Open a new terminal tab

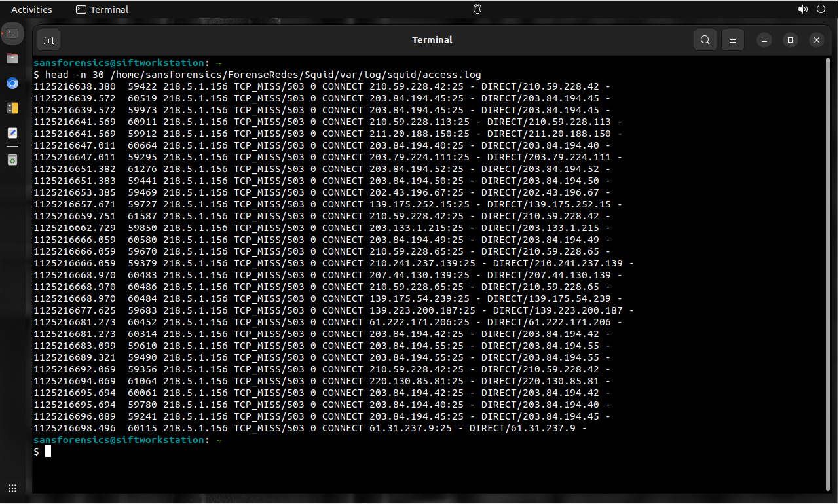click(48, 40)
